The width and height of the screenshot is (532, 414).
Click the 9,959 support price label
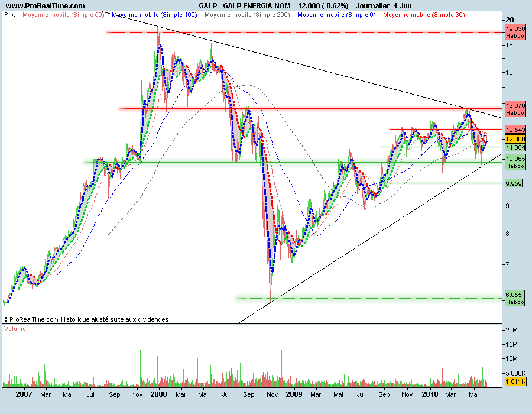coord(514,183)
